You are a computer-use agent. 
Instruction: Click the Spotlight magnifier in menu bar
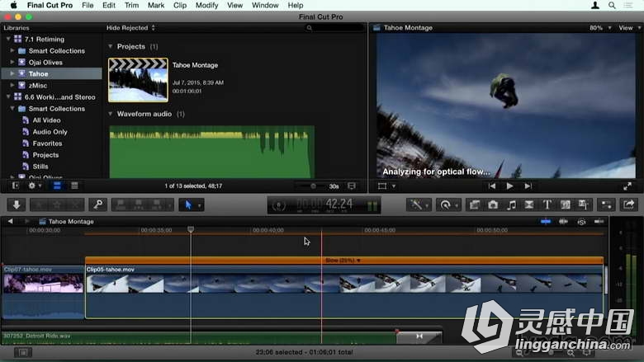612,5
